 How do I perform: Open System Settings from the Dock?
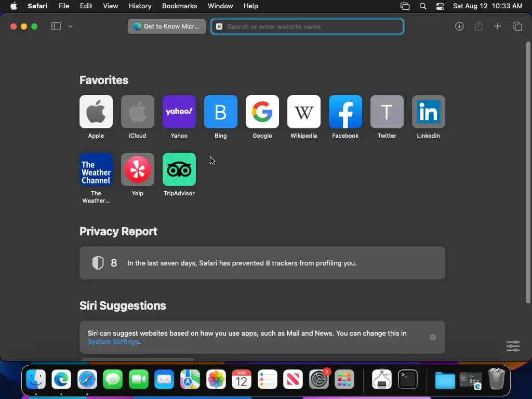[319, 379]
